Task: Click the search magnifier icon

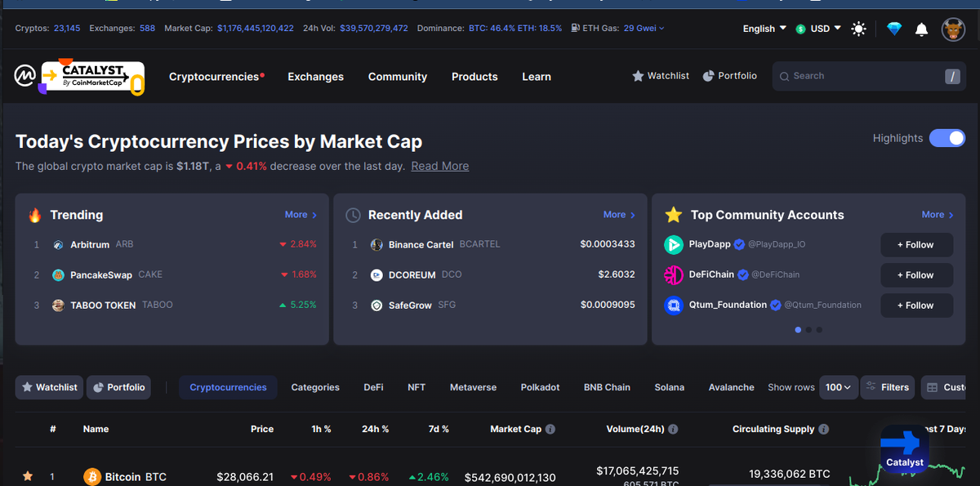Action: [785, 76]
